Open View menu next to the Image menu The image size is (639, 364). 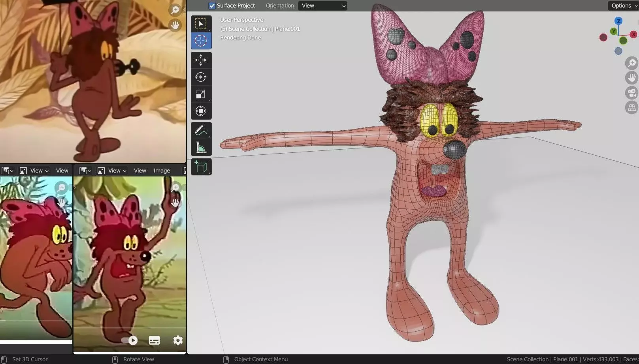point(140,171)
